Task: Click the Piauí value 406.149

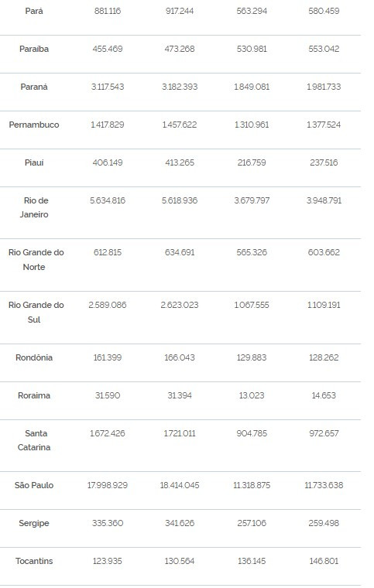Action: [108, 162]
